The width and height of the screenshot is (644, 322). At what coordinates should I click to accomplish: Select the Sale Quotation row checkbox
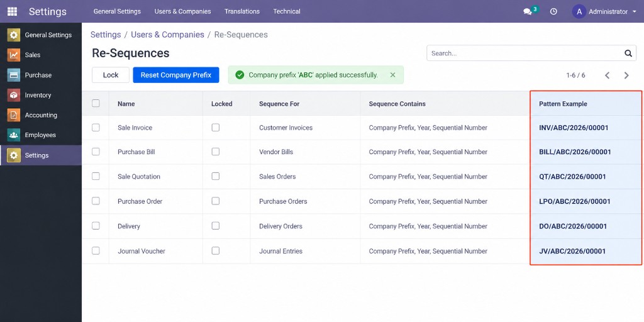pyautogui.click(x=96, y=176)
